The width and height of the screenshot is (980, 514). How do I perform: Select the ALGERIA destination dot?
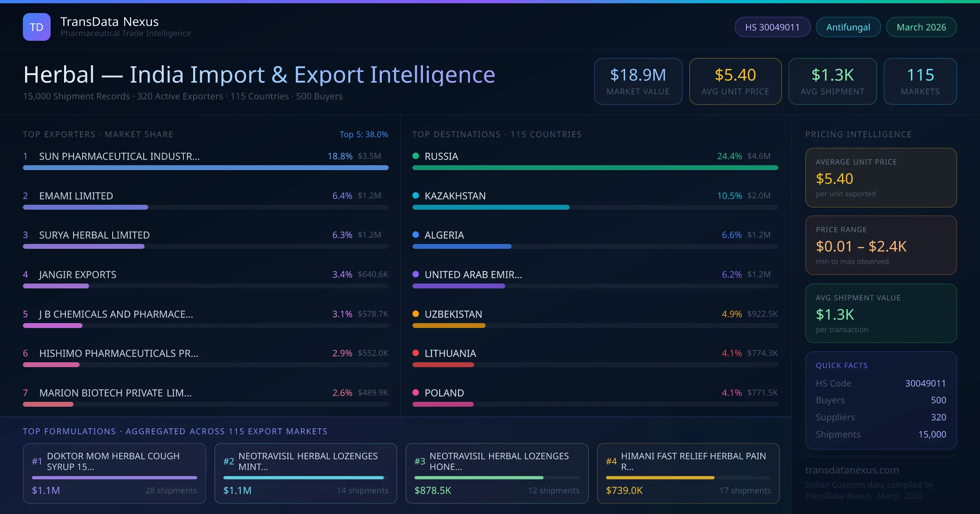click(416, 235)
